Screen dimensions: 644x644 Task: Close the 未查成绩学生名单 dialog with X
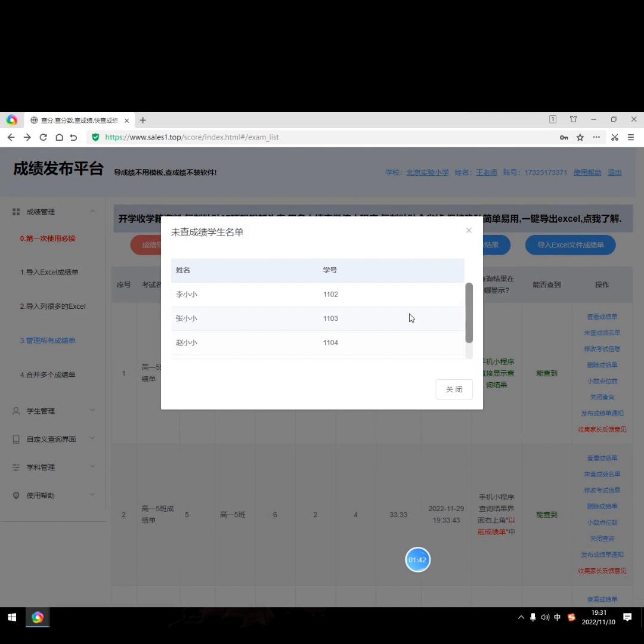[x=469, y=230]
